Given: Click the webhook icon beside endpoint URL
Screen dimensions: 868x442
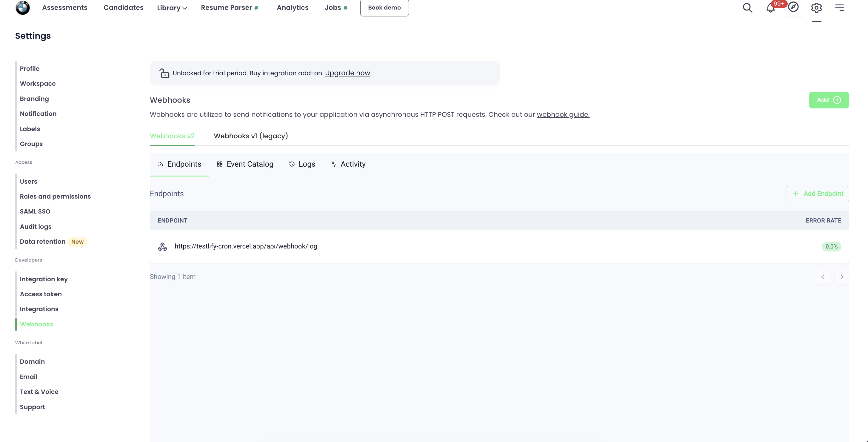Looking at the screenshot, I should click(x=162, y=246).
